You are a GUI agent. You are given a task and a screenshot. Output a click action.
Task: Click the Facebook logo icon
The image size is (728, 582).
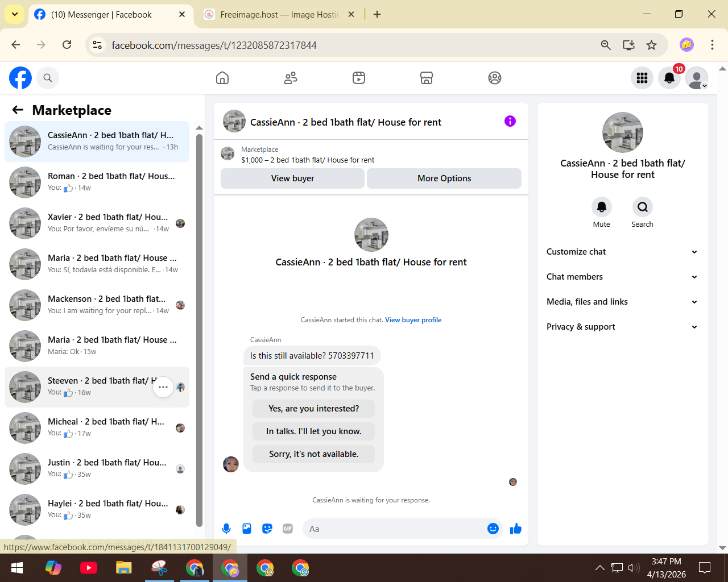tap(20, 78)
